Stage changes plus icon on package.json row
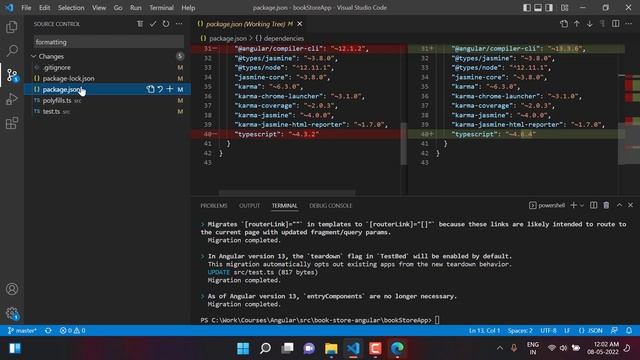 click(170, 89)
